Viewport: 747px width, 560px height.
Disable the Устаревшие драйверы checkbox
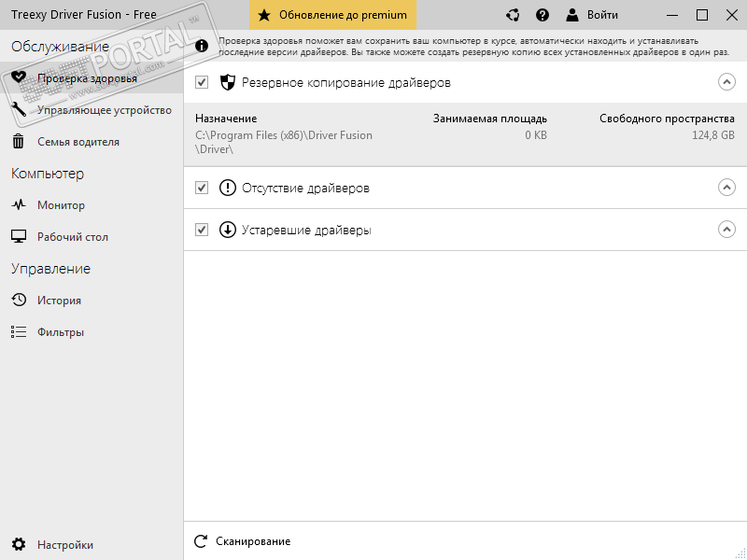pos(202,230)
